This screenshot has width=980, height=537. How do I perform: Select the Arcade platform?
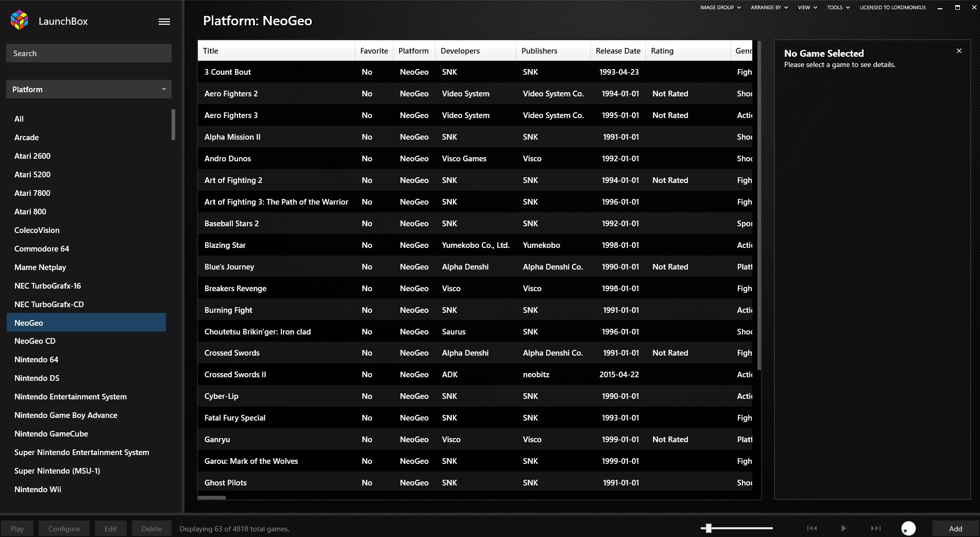86,137
